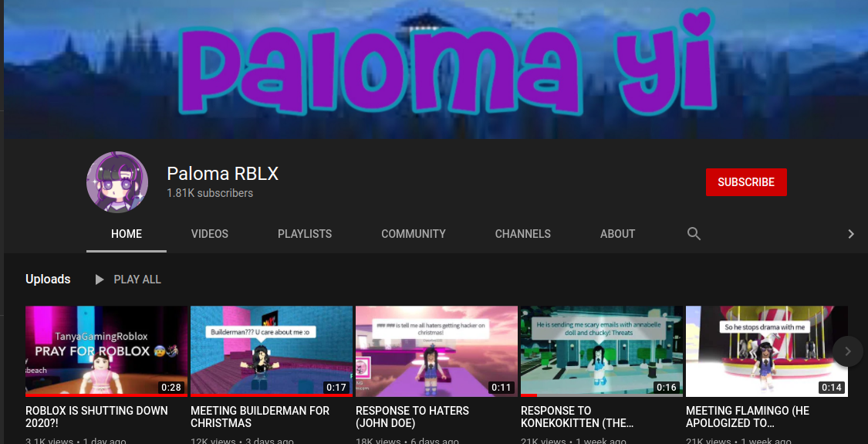The width and height of the screenshot is (868, 444).
Task: Subscribe to Paloma RBLX channel
Action: 746,182
